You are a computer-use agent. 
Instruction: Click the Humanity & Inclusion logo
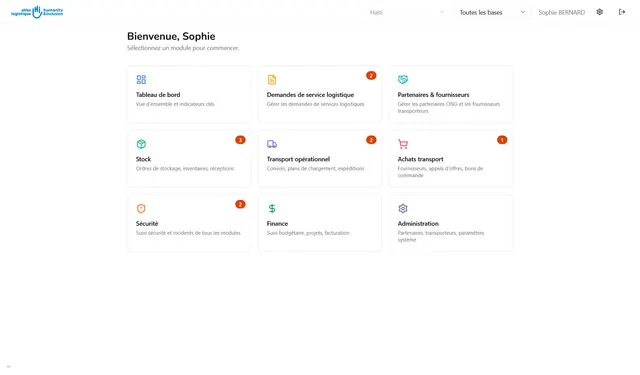37,12
